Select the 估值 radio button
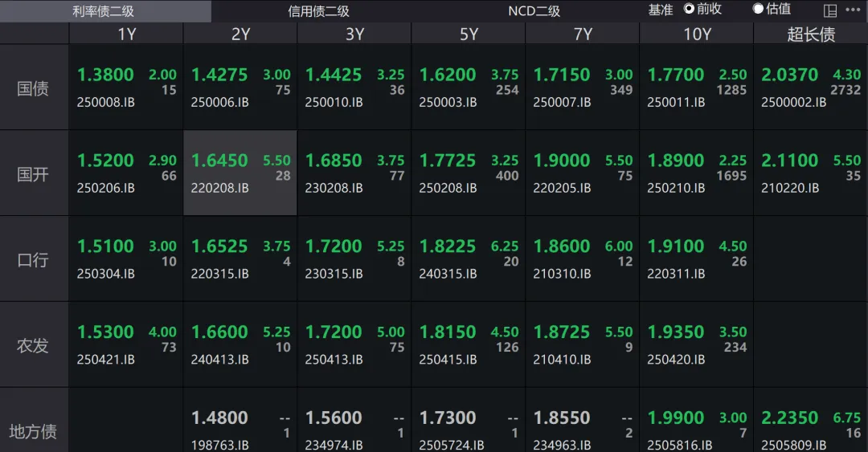Viewport: 868px width, 452px height. [758, 9]
